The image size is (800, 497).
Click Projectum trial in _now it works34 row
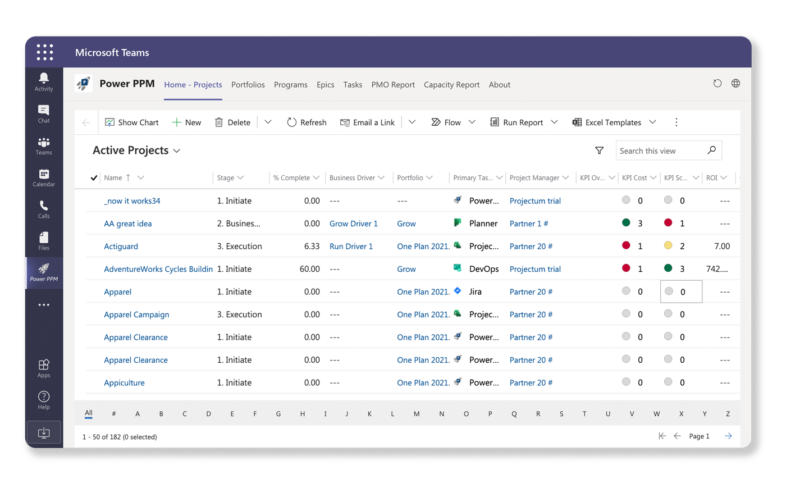pyautogui.click(x=535, y=201)
